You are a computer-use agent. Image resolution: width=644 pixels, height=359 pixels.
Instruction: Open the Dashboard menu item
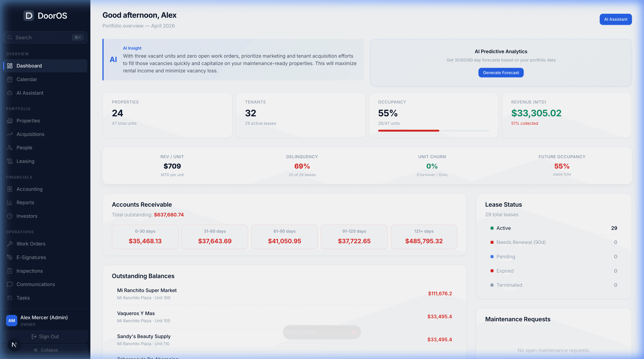(x=45, y=66)
